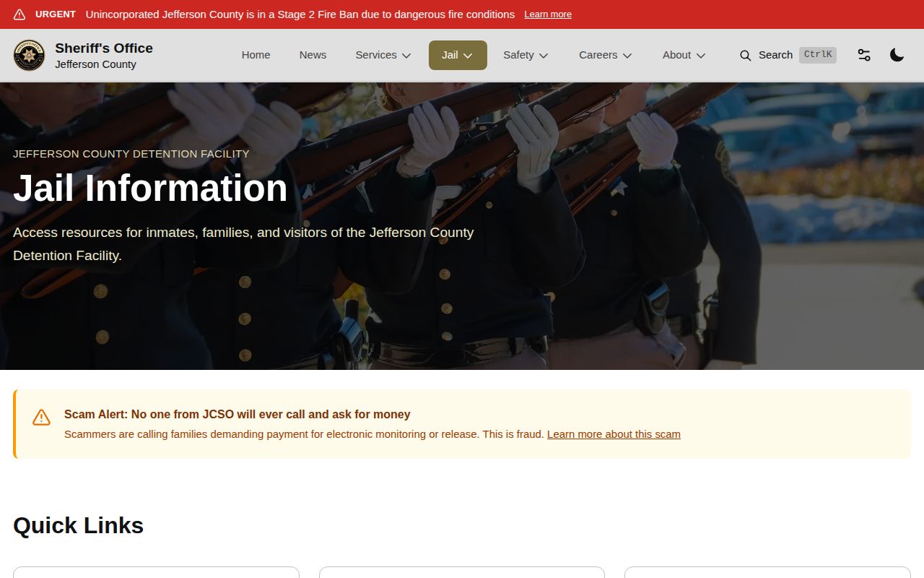
Task: Go to the Home page
Action: pos(256,55)
